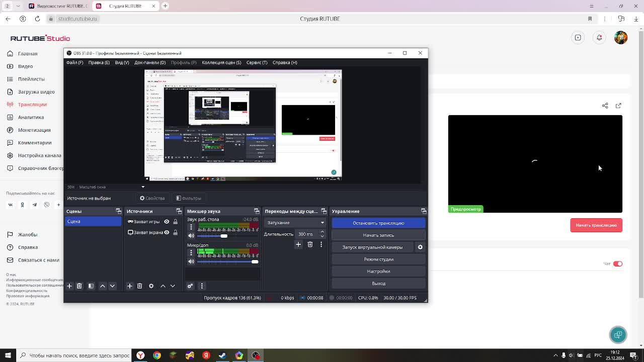The height and width of the screenshot is (362, 644).
Task: Mute the Микр/доп audio channel
Action: (191, 261)
